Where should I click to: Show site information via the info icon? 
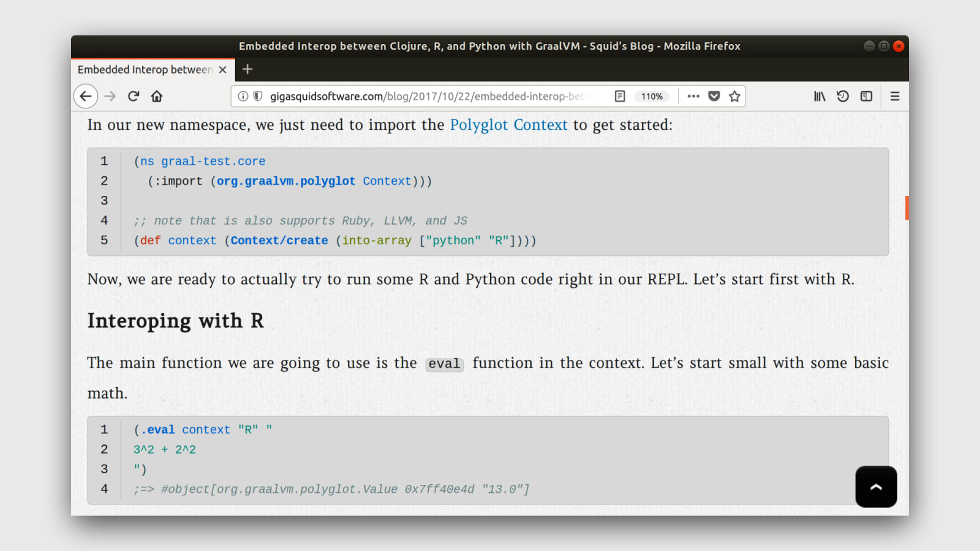click(243, 96)
